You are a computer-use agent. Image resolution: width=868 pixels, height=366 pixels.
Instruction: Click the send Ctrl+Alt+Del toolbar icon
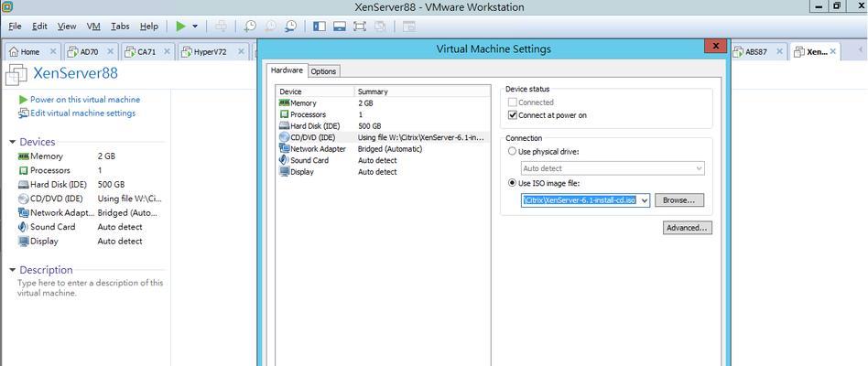click(x=221, y=26)
